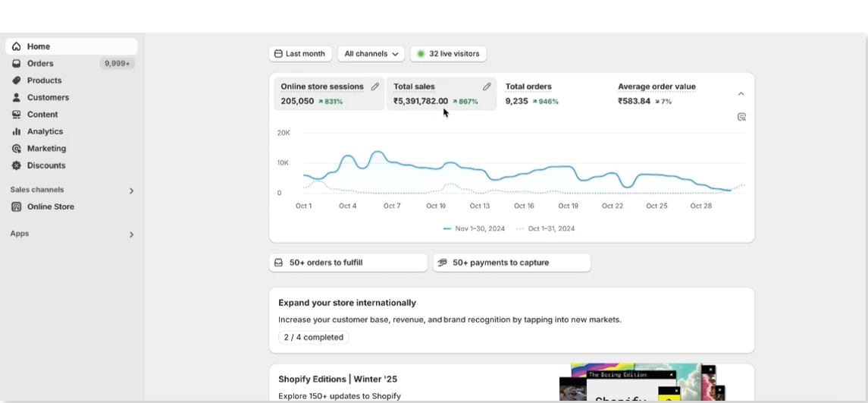Click the Products tag icon

click(17, 80)
